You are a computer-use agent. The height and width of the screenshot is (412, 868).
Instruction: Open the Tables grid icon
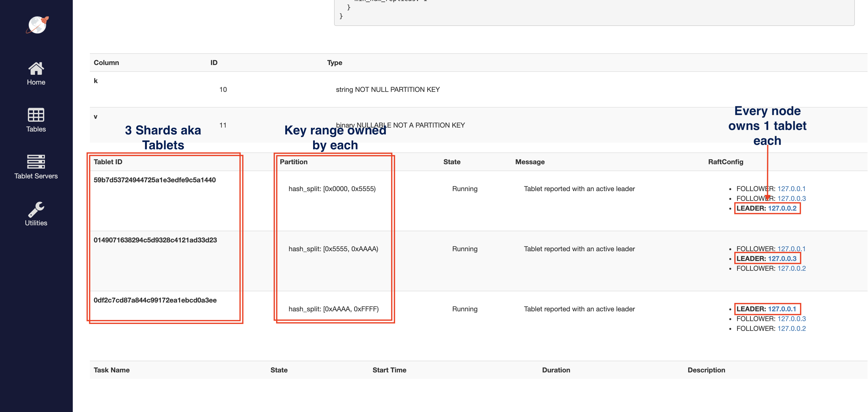(36, 115)
